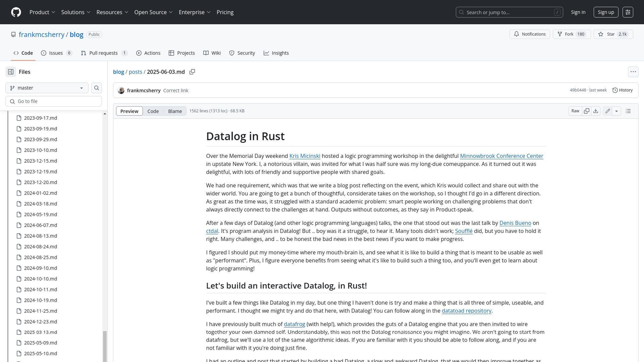The image size is (644, 362).
Task: Switch to the Issues tab
Action: (x=57, y=53)
